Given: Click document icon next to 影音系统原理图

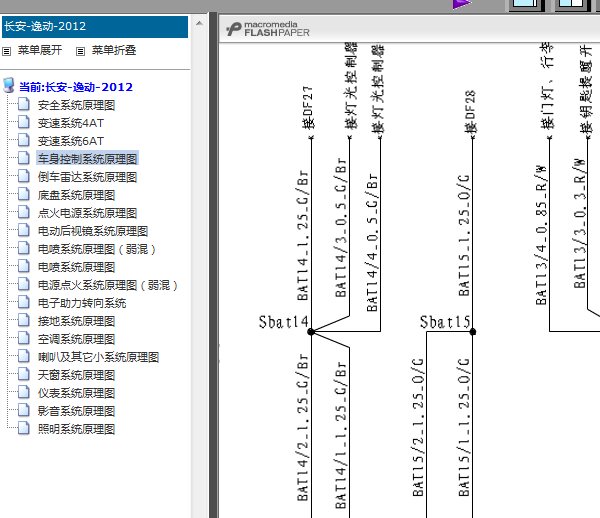Looking at the screenshot, I should click(24, 410).
